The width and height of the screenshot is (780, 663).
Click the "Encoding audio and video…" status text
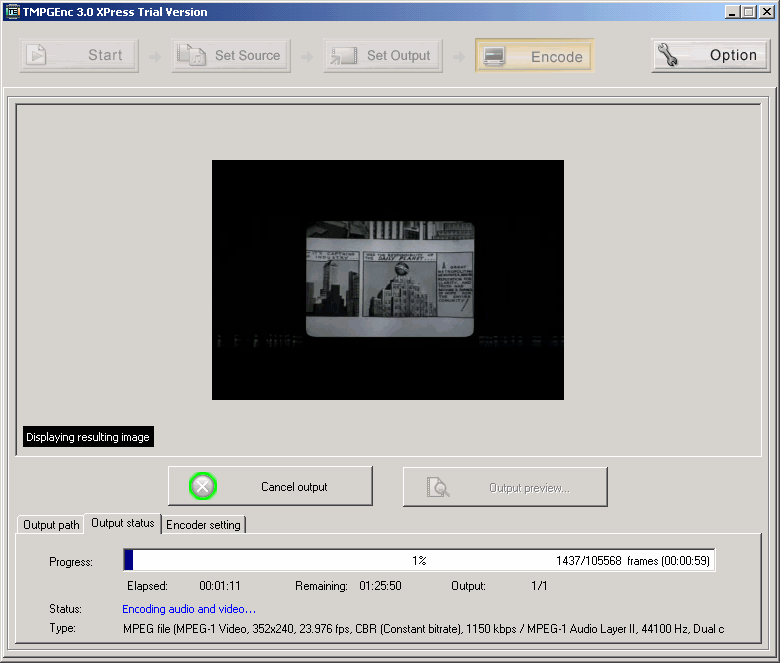click(x=189, y=609)
